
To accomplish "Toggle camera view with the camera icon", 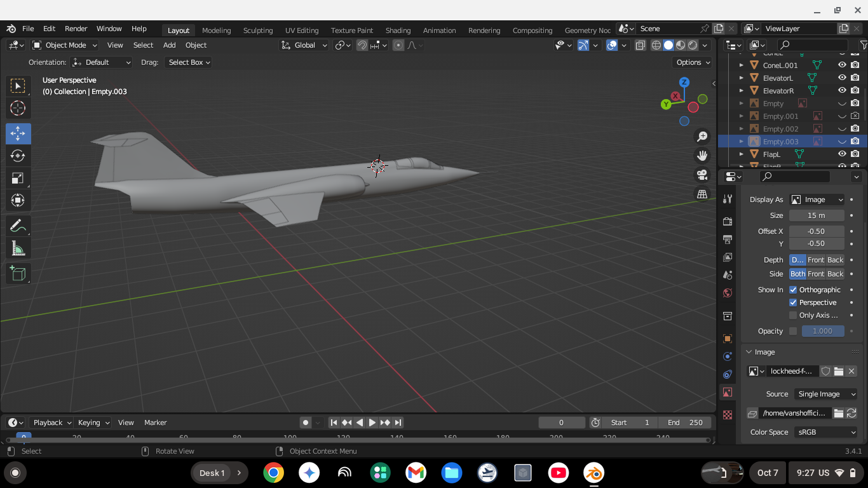I will pyautogui.click(x=702, y=175).
